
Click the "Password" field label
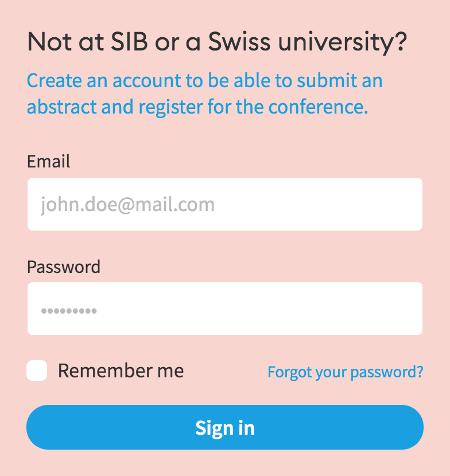(x=63, y=267)
